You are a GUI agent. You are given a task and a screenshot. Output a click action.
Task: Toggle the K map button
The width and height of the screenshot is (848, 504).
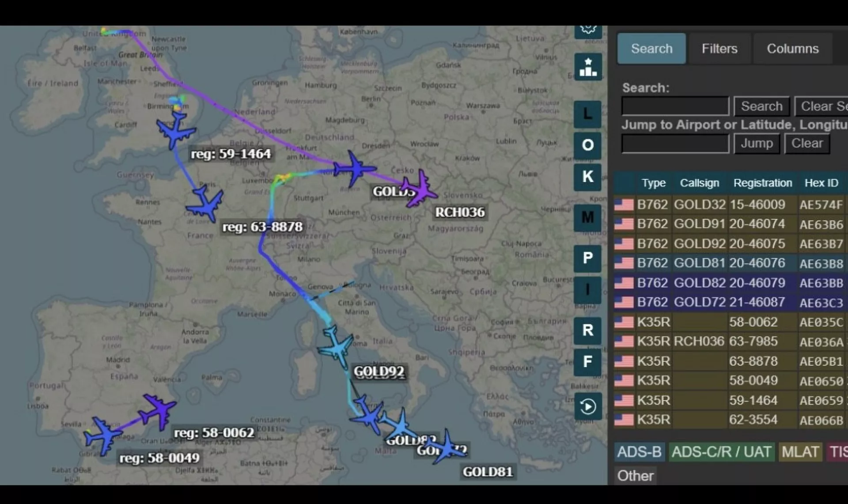[x=587, y=177]
